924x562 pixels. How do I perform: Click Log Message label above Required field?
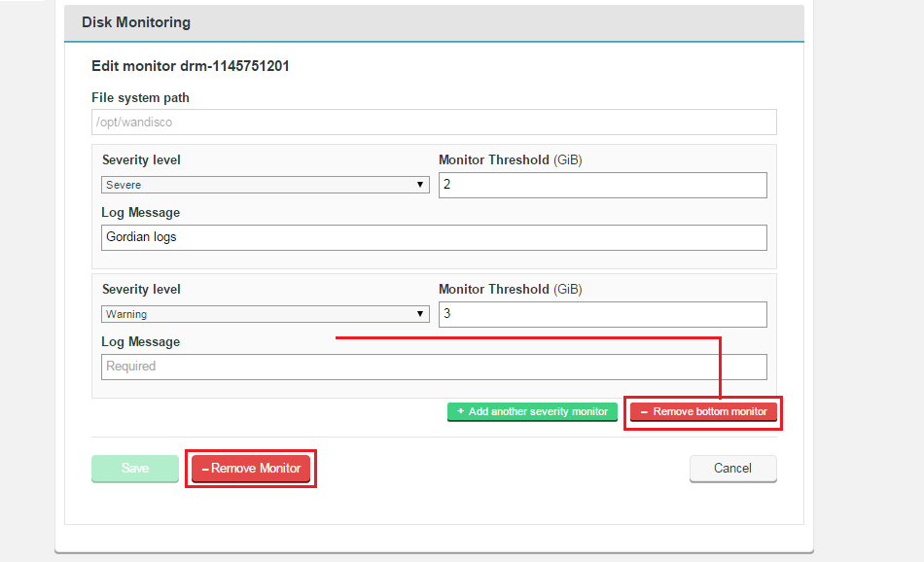(x=141, y=342)
